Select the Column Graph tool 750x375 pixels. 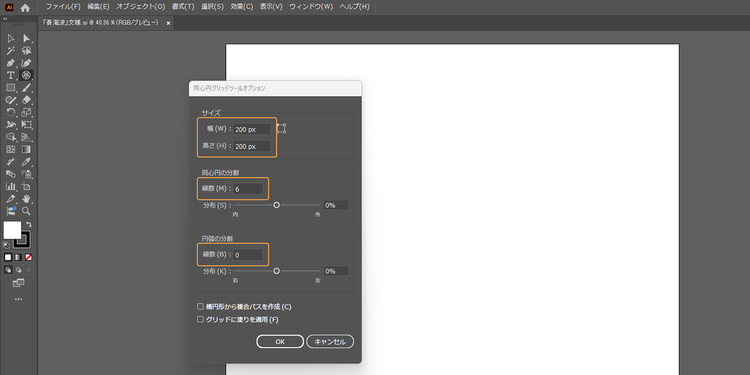point(11,187)
